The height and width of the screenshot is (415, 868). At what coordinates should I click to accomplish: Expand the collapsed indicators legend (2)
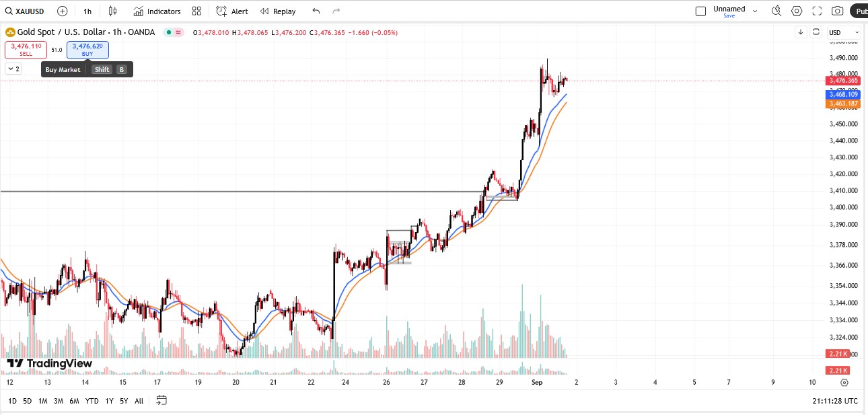point(13,69)
